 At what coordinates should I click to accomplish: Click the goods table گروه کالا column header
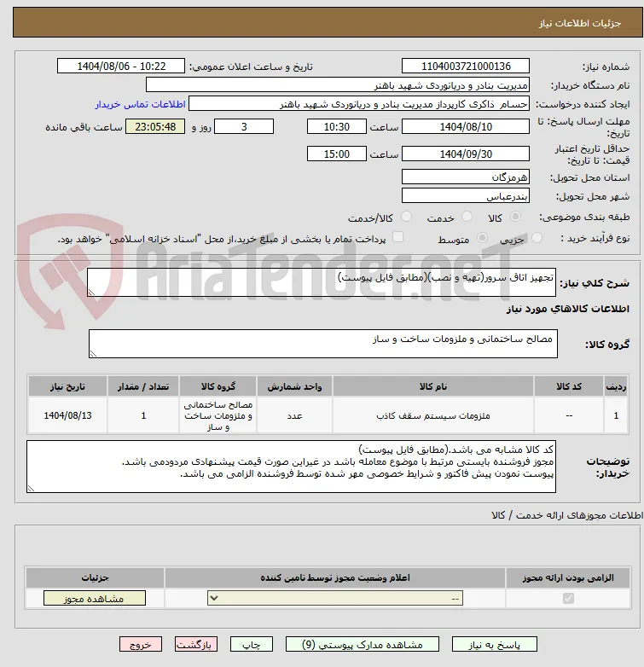coord(218,386)
